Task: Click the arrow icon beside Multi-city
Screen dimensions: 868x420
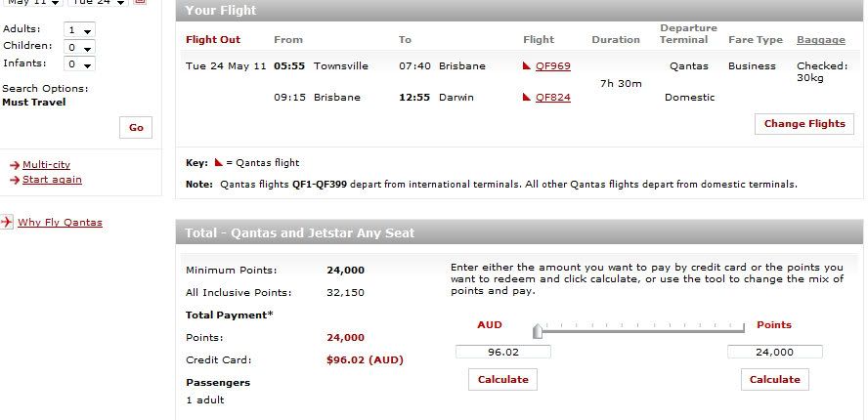Action: click(x=15, y=166)
